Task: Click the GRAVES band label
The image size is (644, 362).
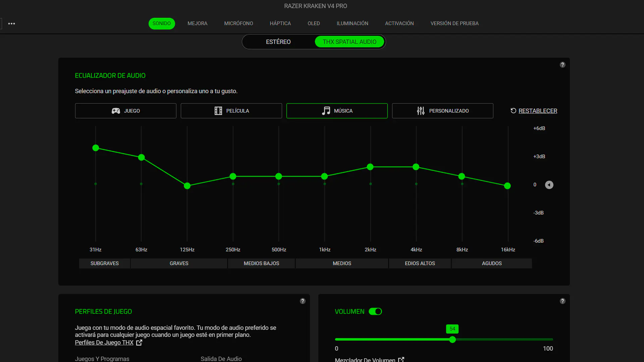Action: point(179,263)
